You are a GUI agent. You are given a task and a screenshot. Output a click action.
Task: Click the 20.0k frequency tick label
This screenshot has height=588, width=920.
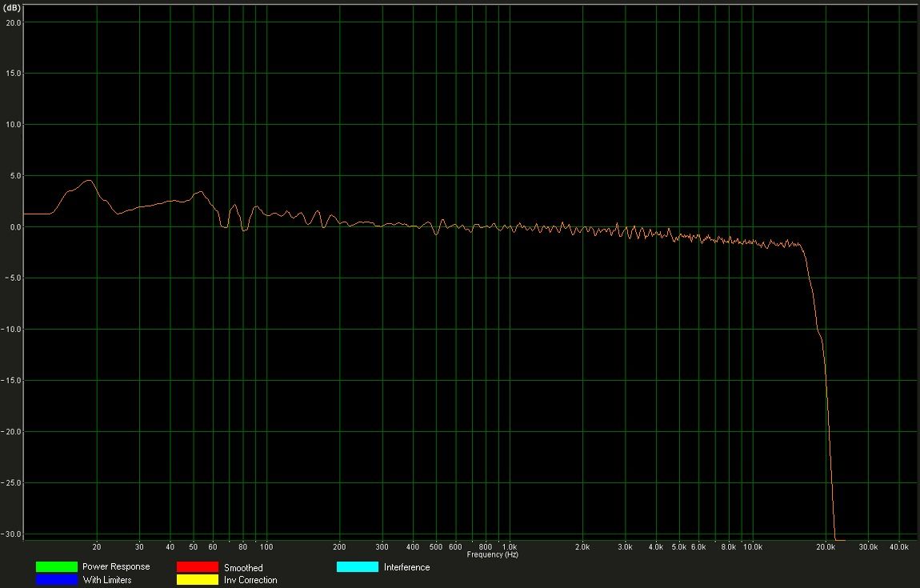[x=826, y=547]
